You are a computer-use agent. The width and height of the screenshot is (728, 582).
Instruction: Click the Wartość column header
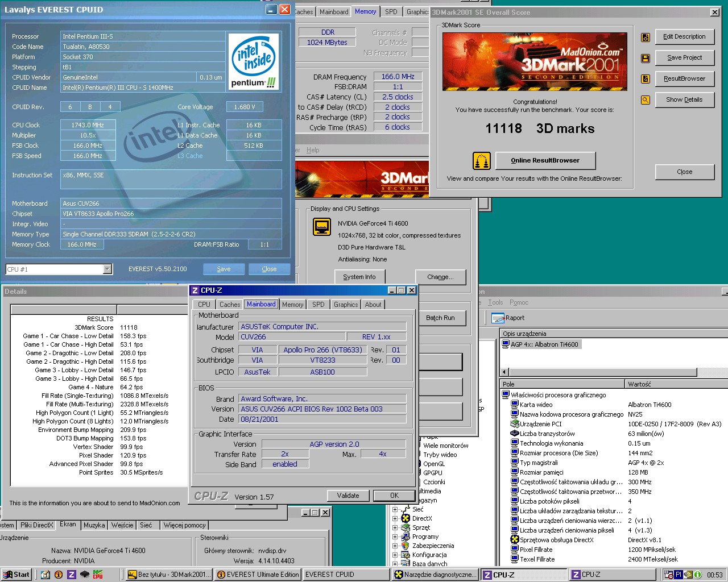(676, 384)
